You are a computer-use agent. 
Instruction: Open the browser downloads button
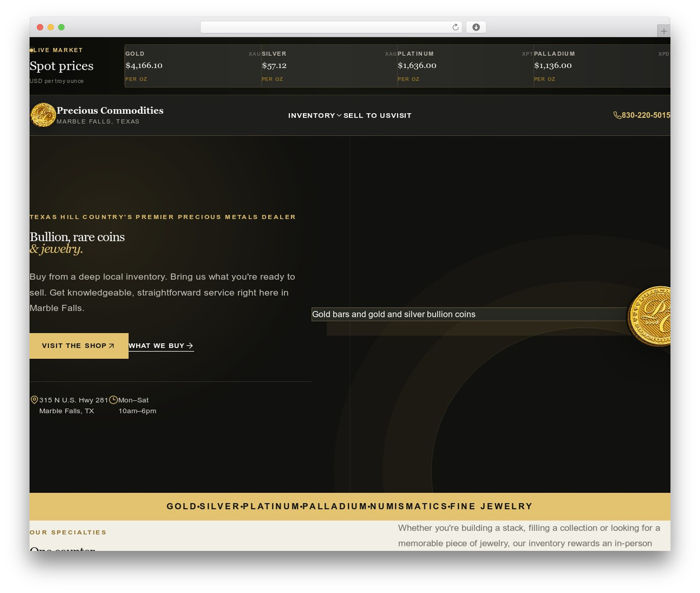point(476,27)
